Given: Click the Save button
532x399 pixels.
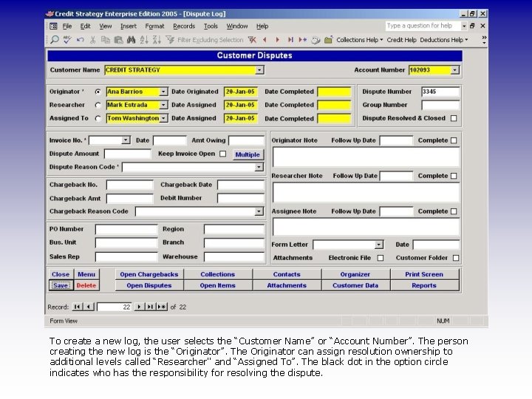Looking at the screenshot, I should pos(61,285).
